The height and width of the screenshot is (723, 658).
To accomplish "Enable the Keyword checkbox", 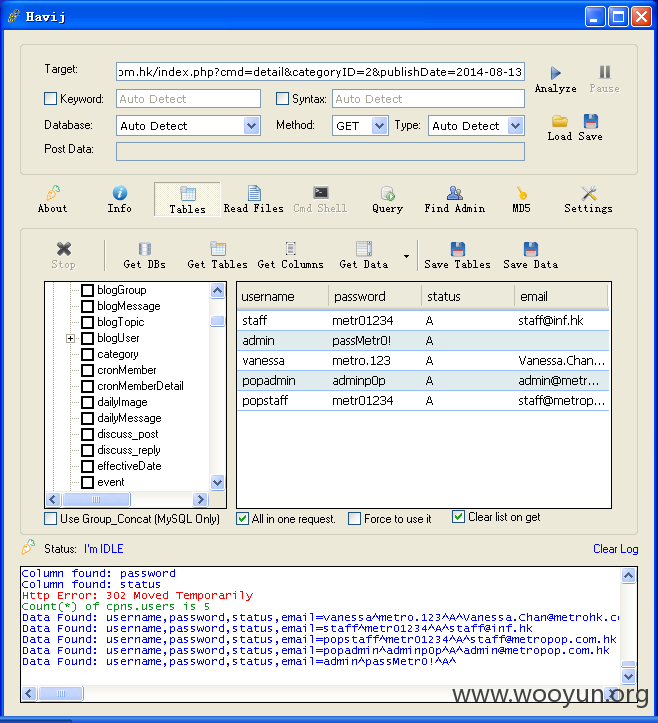I will 50,98.
